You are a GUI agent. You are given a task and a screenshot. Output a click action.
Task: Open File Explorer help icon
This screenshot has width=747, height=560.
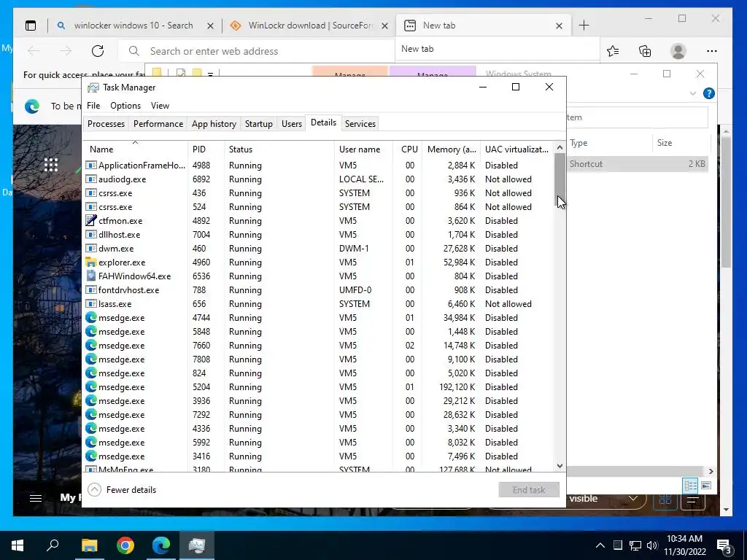pyautogui.click(x=709, y=93)
